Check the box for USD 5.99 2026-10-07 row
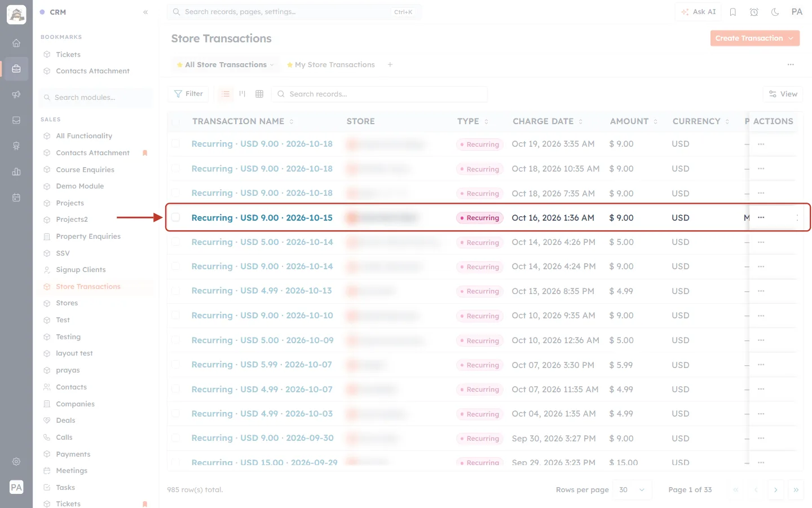Image resolution: width=812 pixels, height=508 pixels. click(x=176, y=365)
